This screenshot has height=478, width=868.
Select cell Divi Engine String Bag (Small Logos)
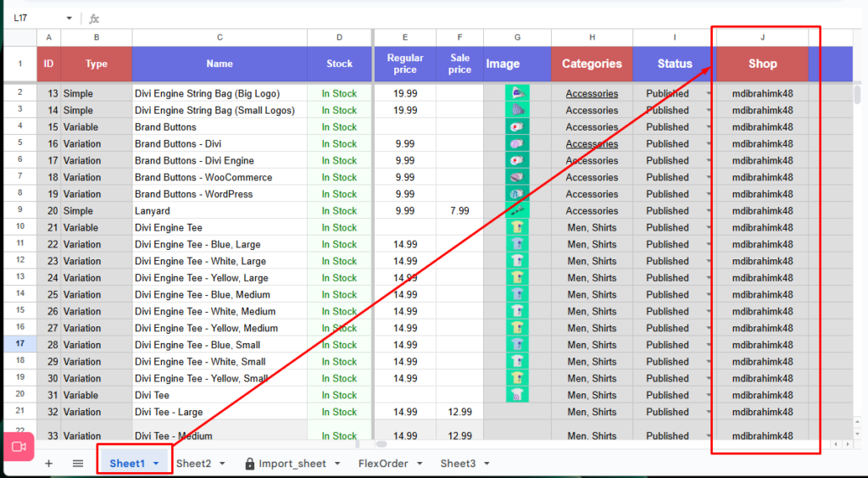[220, 110]
